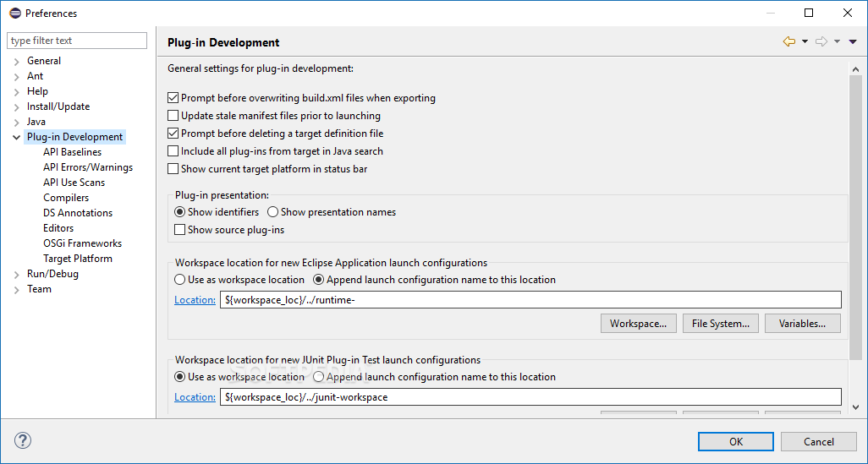Click the scrollbar up arrow
868x464 pixels.
[856, 69]
